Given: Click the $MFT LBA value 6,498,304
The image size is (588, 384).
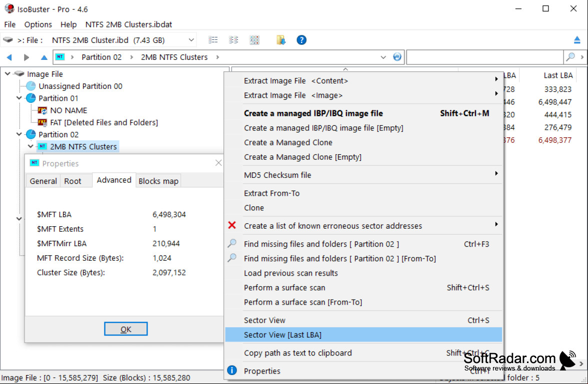Looking at the screenshot, I should click(x=169, y=214).
